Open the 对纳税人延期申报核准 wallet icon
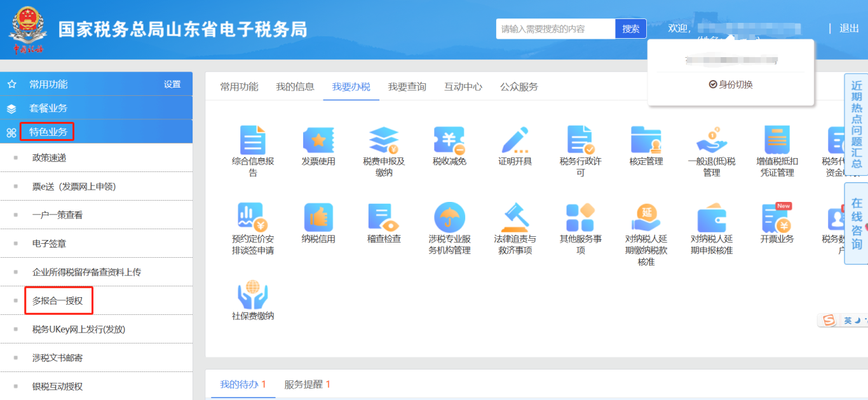This screenshot has height=400, width=868. point(712,219)
